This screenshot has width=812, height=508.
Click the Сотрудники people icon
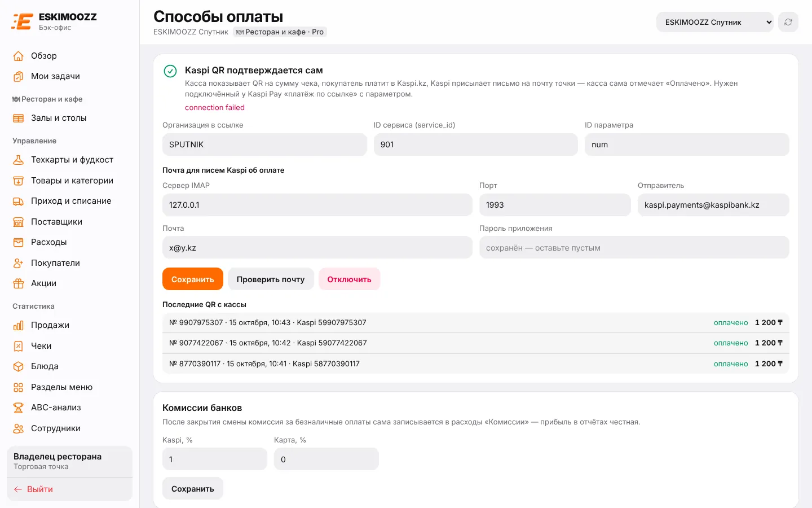point(19,428)
